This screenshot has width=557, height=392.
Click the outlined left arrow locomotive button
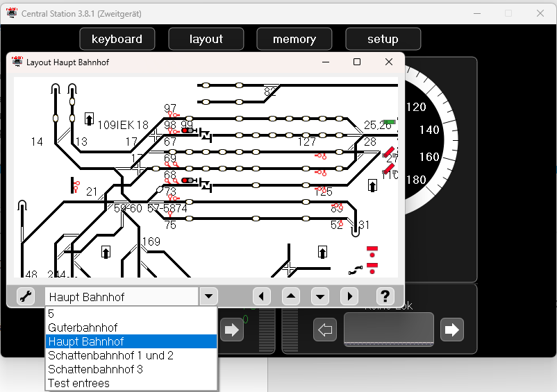click(324, 330)
